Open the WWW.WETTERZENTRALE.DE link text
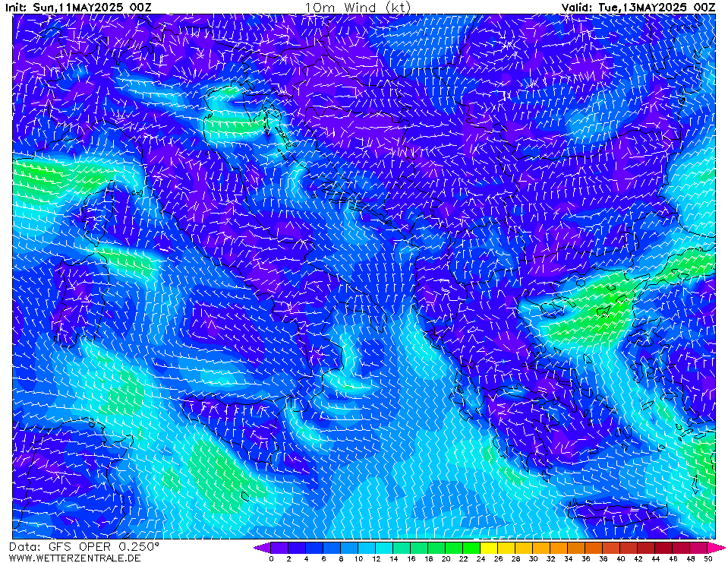Screen dimensions: 728x563 (x=74, y=558)
